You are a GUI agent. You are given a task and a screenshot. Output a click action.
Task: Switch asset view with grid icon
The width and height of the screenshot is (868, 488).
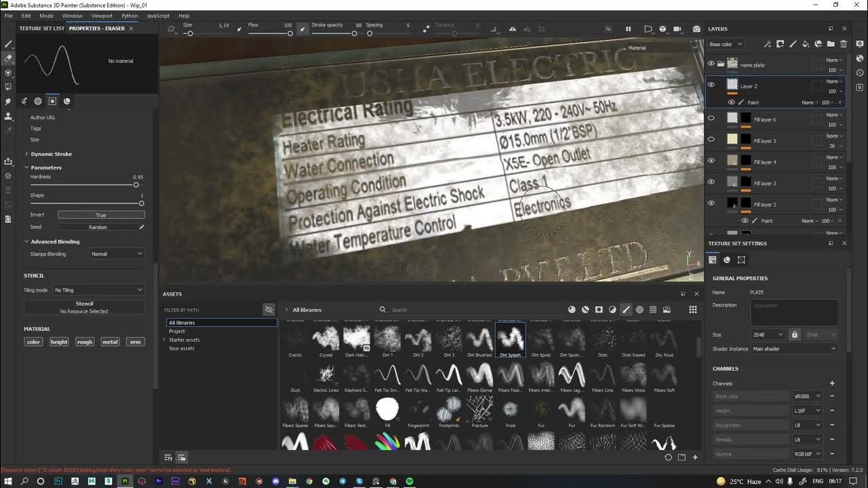[x=692, y=310]
